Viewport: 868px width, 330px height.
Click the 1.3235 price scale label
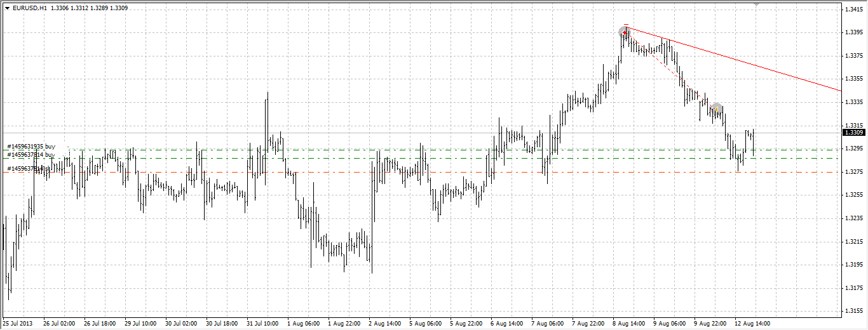pos(853,218)
